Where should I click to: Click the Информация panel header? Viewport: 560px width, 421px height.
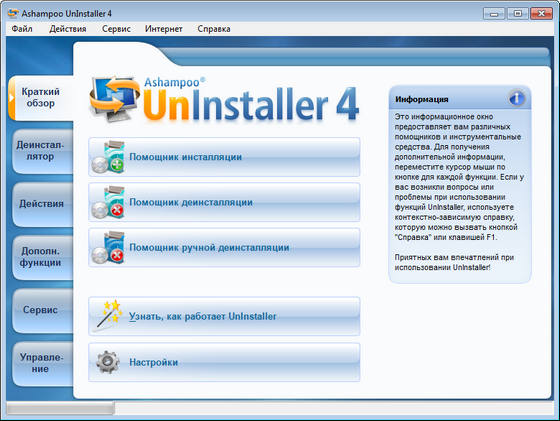tap(460, 98)
